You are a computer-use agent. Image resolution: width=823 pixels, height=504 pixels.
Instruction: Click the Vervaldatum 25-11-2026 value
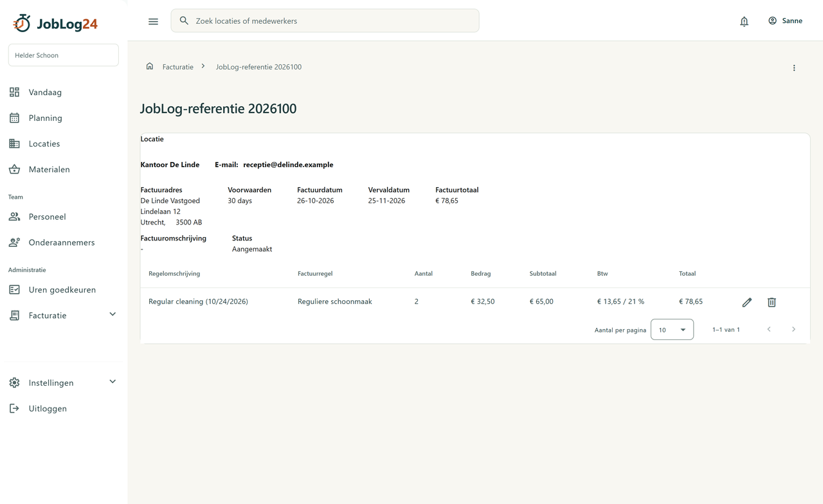pos(386,201)
